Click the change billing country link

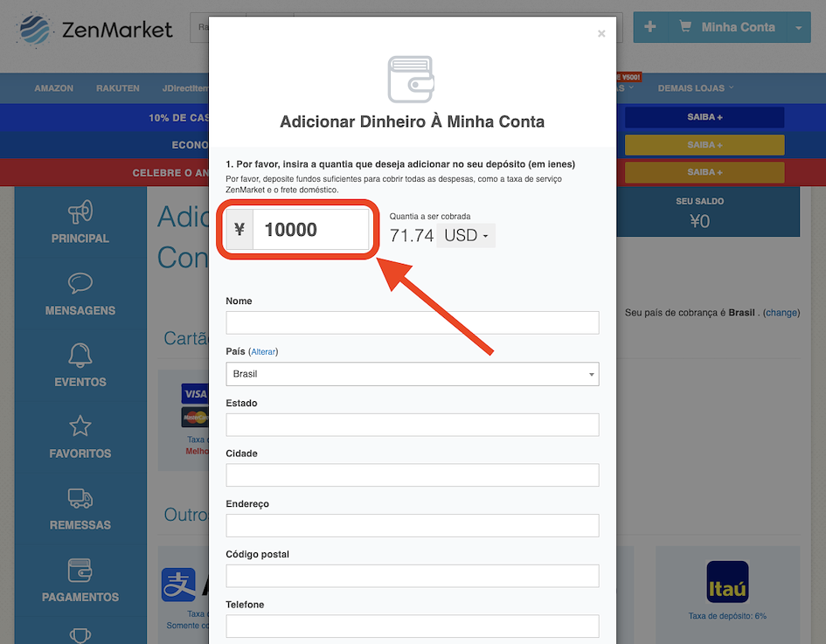(781, 313)
